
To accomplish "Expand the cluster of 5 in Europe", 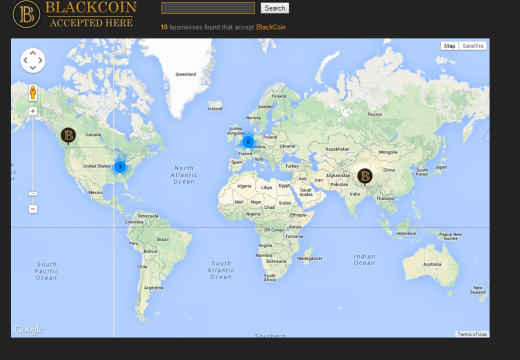I will click(x=248, y=142).
